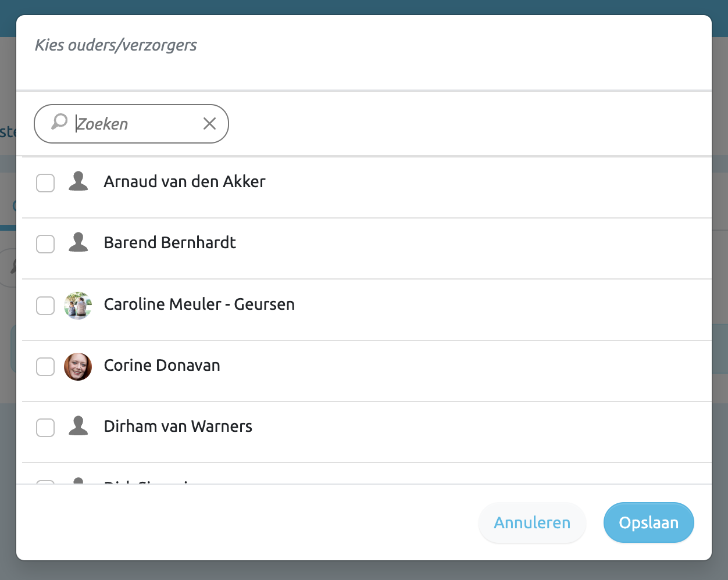Clear the search field with X icon

point(209,123)
